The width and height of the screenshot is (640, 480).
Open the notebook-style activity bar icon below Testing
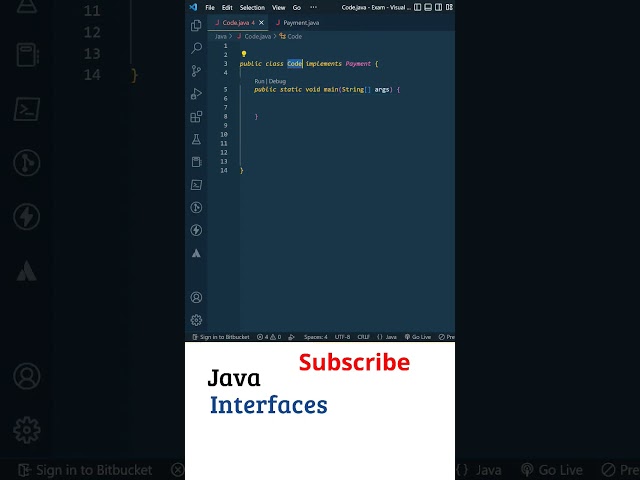click(x=196, y=162)
